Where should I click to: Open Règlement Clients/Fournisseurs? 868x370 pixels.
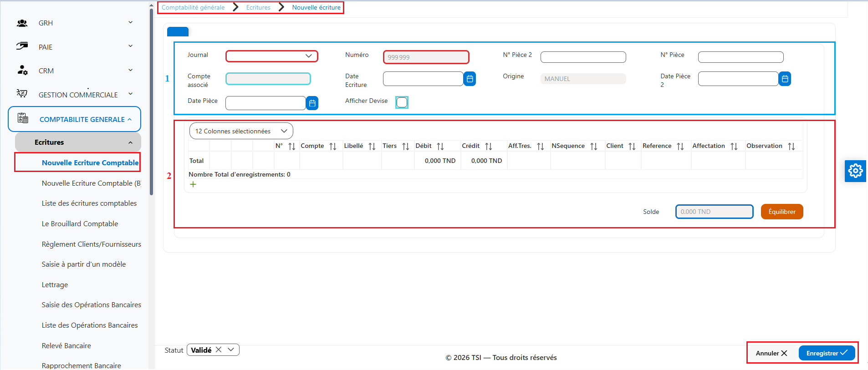coord(91,244)
